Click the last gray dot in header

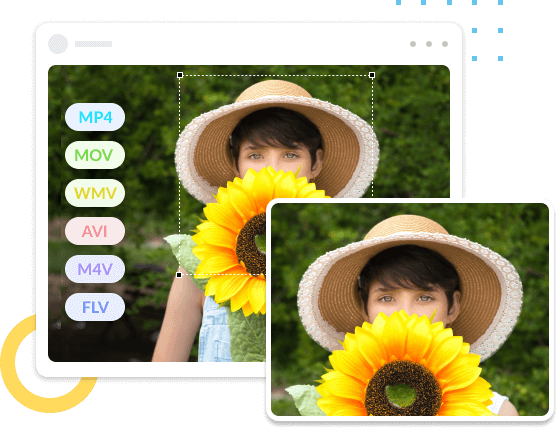tap(445, 44)
